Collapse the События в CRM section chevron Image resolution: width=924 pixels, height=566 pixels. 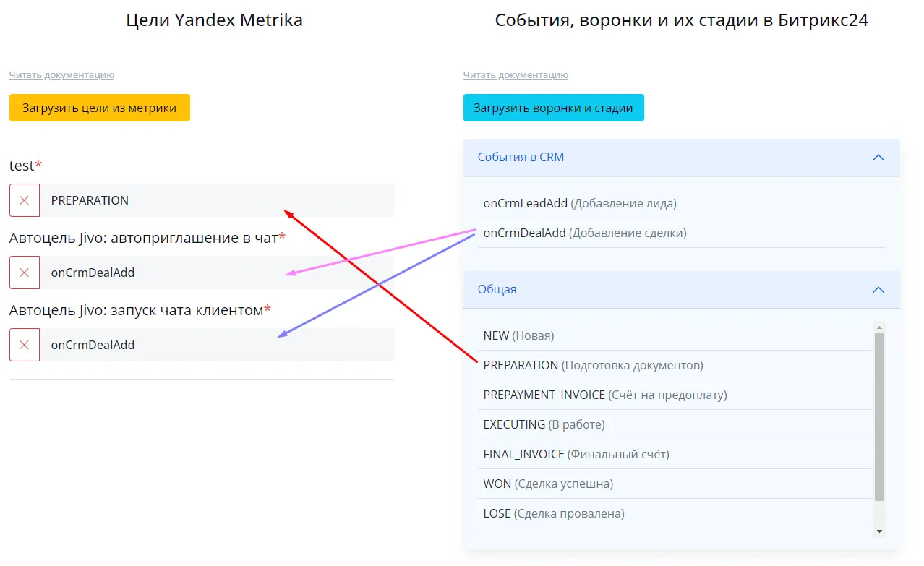tap(878, 158)
